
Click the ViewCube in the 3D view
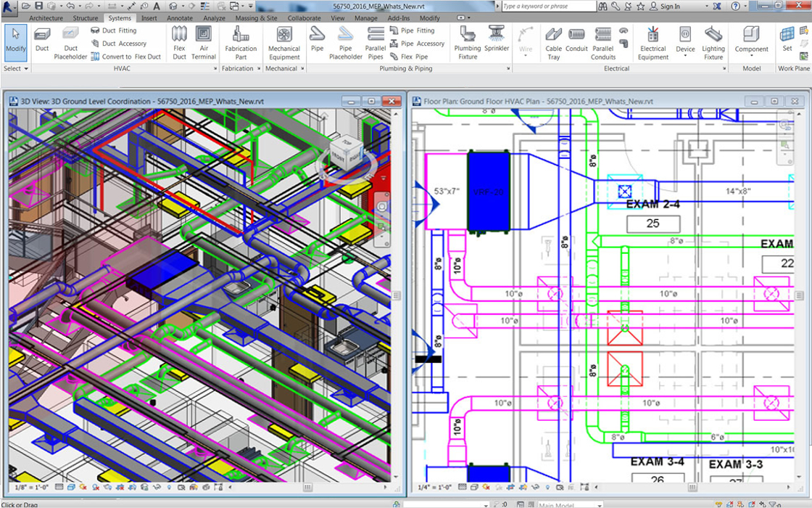[x=345, y=155]
